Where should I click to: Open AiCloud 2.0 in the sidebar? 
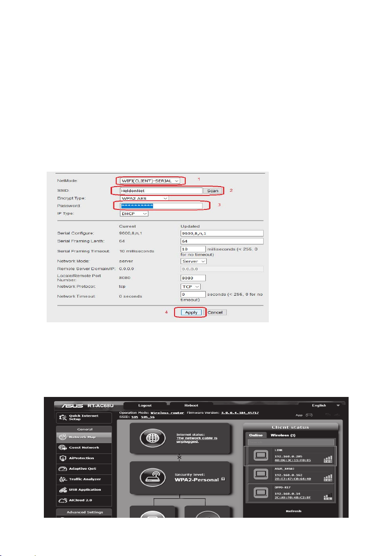pos(84,500)
